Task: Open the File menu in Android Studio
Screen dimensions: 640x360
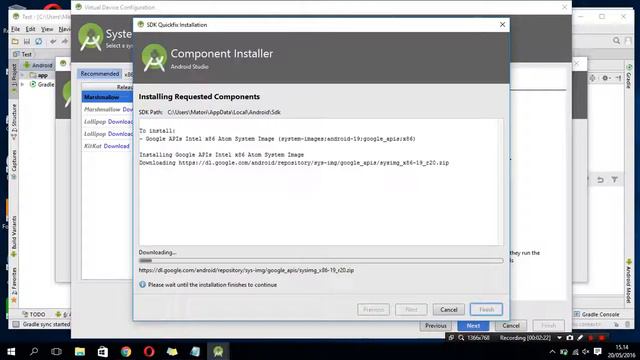Action: point(16,29)
